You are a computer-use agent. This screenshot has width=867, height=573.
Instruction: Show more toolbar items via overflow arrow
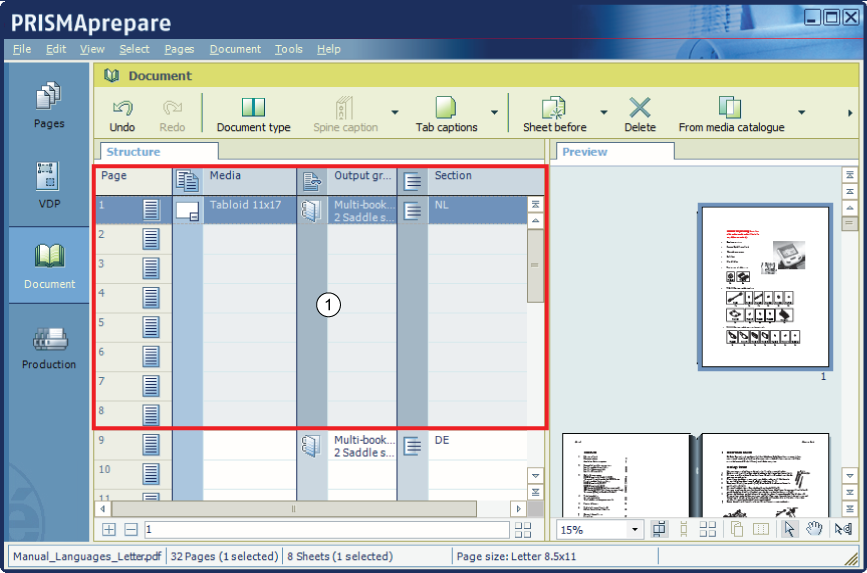pyautogui.click(x=850, y=113)
